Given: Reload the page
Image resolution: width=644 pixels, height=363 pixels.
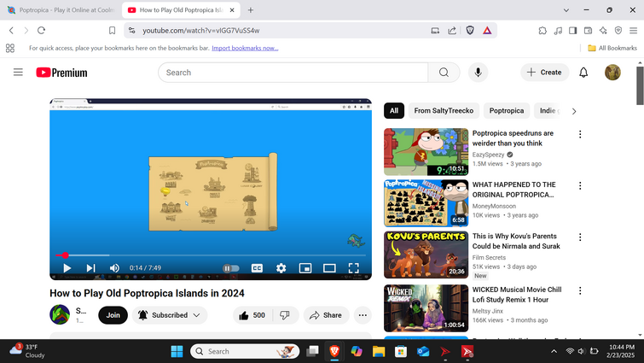Looking at the screenshot, I should click(41, 31).
